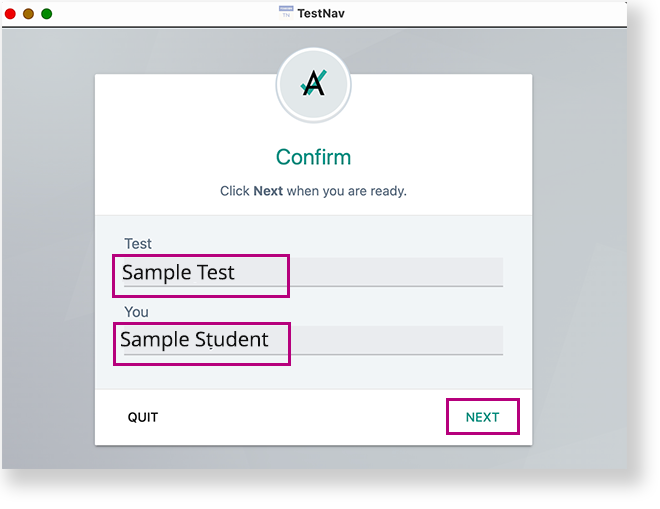The height and width of the screenshot is (509, 660).
Task: Click the "Test" field label
Action: (138, 243)
